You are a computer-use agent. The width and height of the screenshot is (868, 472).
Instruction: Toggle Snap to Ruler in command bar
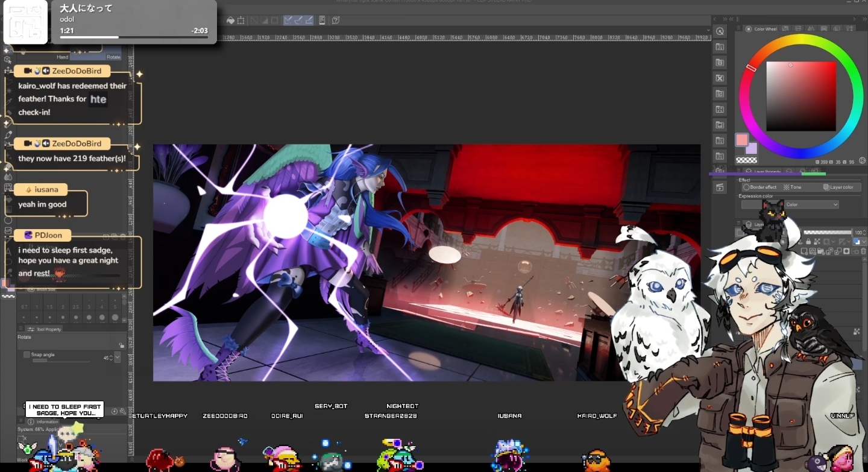(x=288, y=20)
